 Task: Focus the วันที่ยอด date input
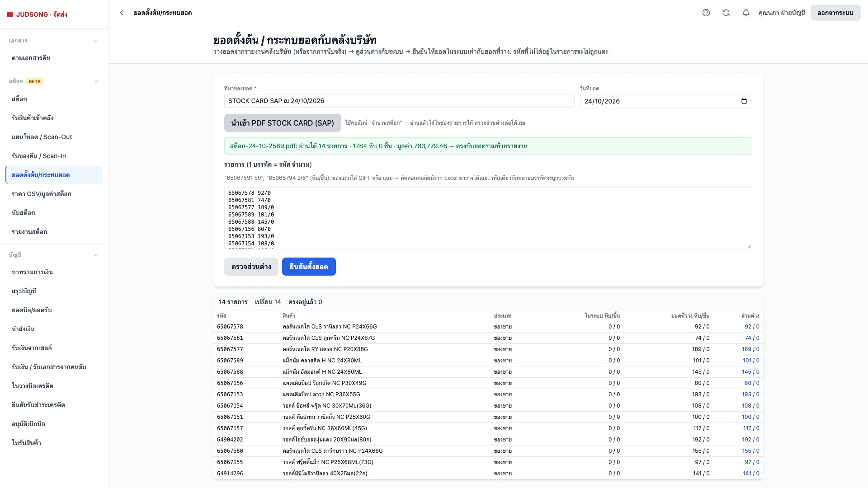click(666, 101)
